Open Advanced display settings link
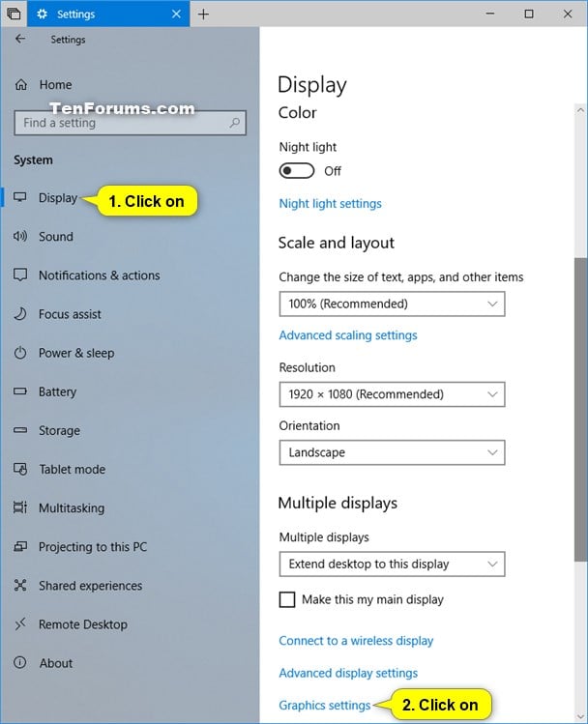This screenshot has height=724, width=588. (348, 673)
